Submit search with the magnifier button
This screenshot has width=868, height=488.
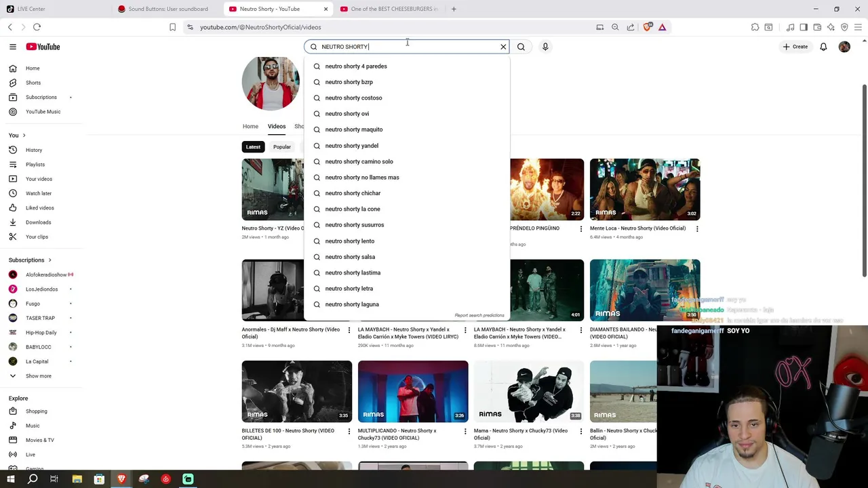coord(521,47)
